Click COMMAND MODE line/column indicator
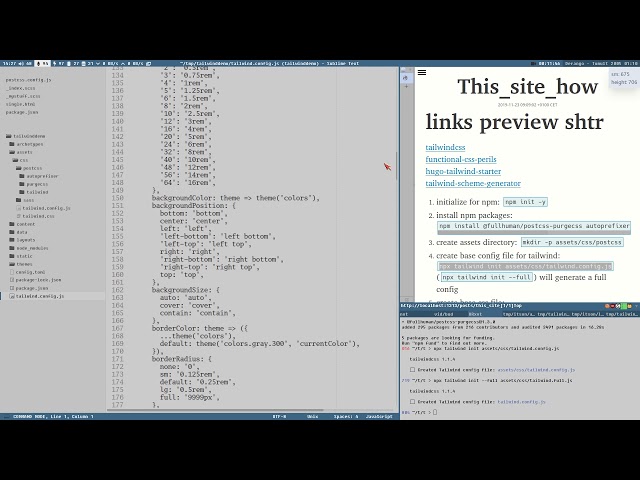This screenshot has height=480, width=640. click(53, 417)
